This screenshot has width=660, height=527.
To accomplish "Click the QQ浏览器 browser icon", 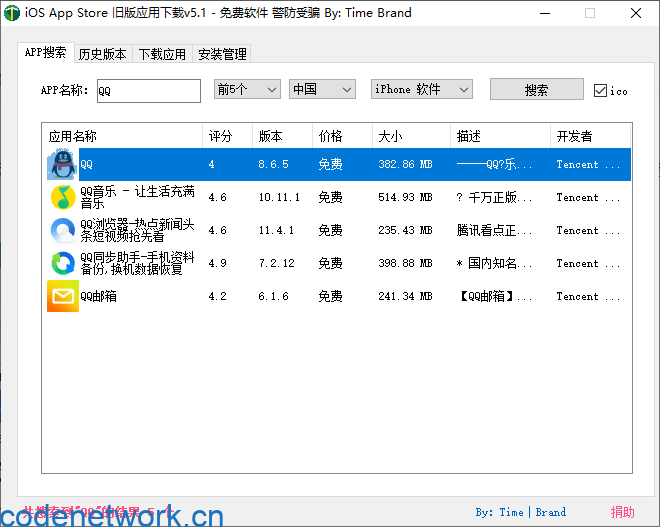I will click(x=63, y=230).
